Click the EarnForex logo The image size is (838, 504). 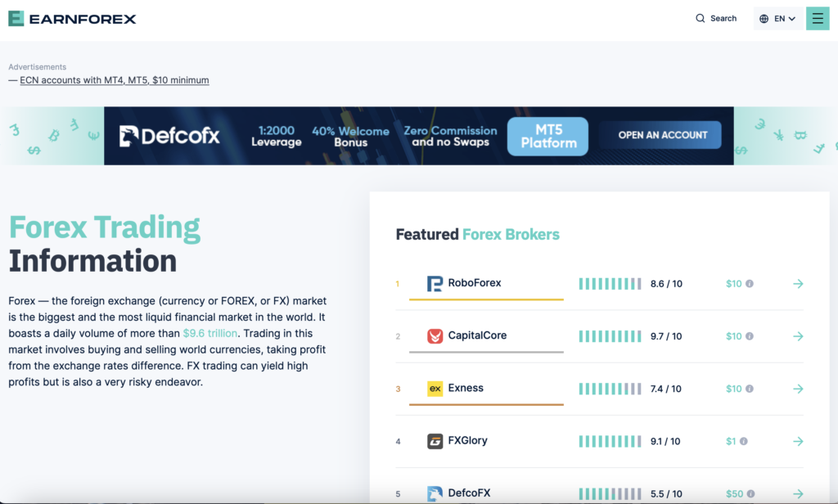(72, 19)
